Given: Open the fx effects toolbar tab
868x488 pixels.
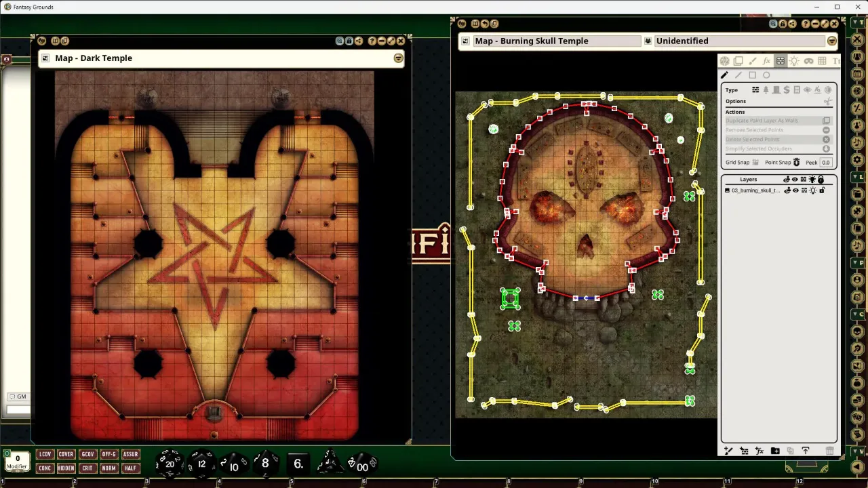Looking at the screenshot, I should tap(766, 61).
